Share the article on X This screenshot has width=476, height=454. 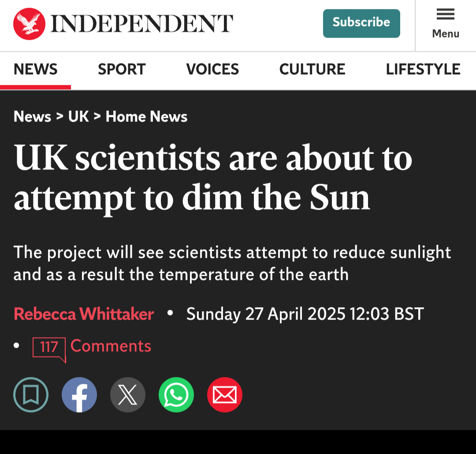point(128,395)
